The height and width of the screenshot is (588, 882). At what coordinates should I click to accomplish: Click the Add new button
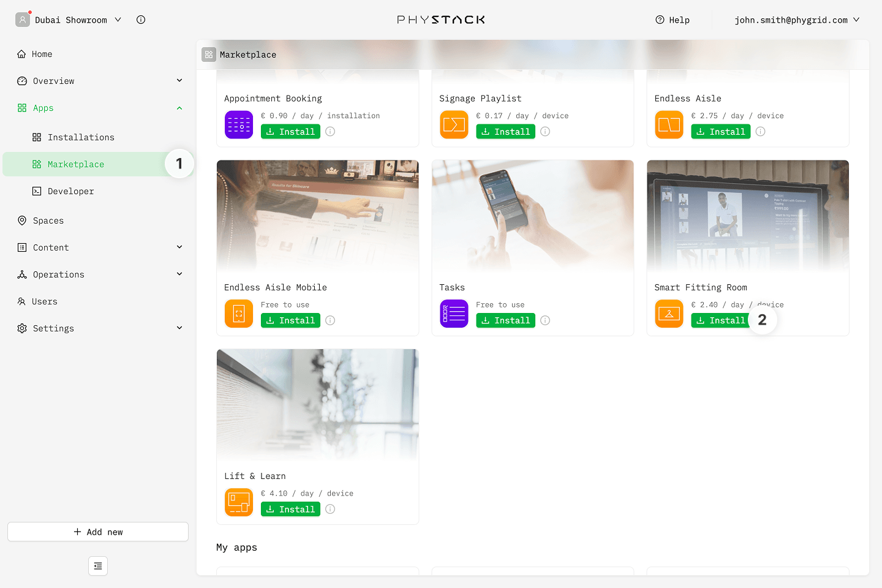point(98,532)
